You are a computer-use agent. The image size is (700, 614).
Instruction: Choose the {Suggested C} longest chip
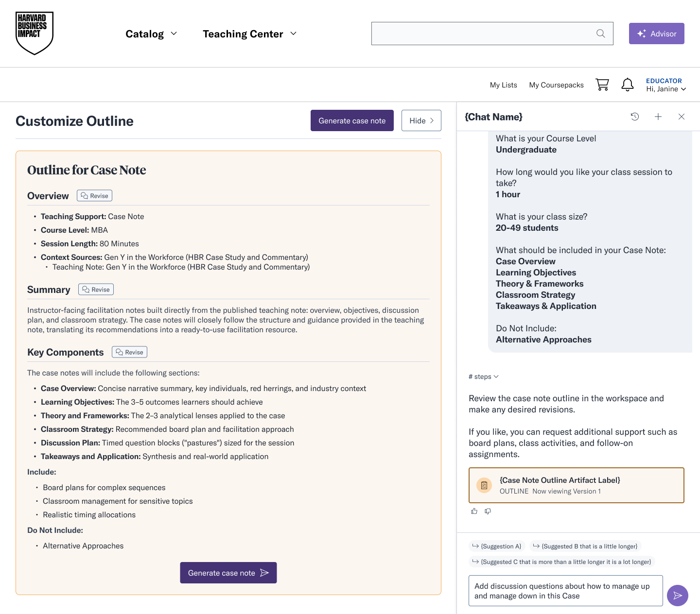point(562,562)
